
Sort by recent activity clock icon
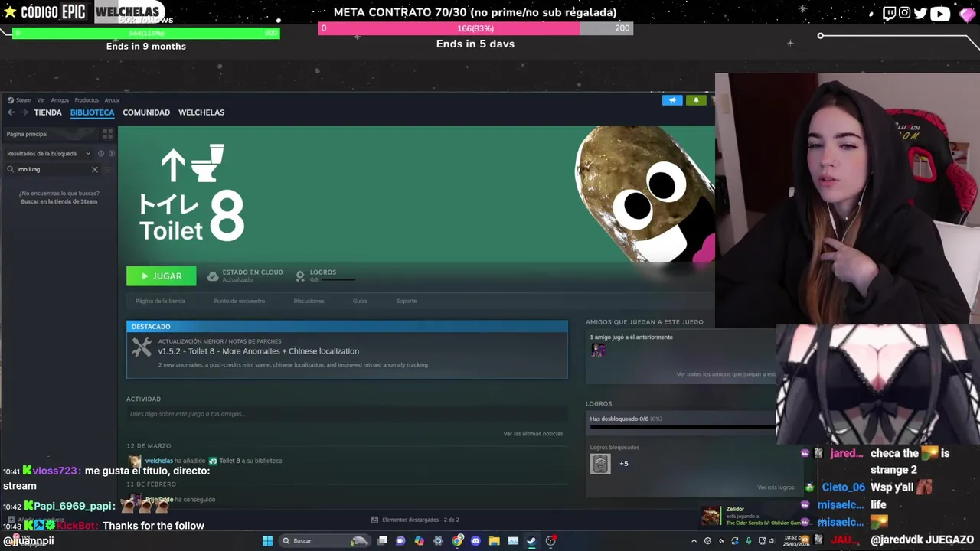point(101,154)
